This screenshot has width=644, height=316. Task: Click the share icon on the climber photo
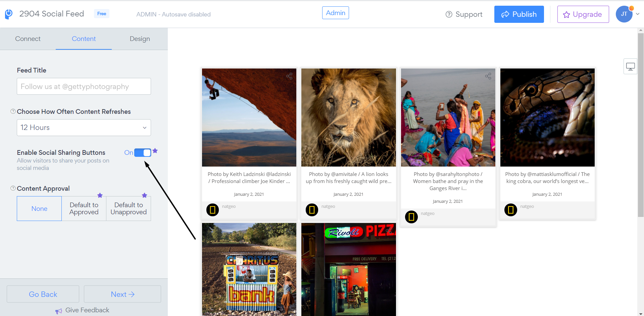[289, 76]
